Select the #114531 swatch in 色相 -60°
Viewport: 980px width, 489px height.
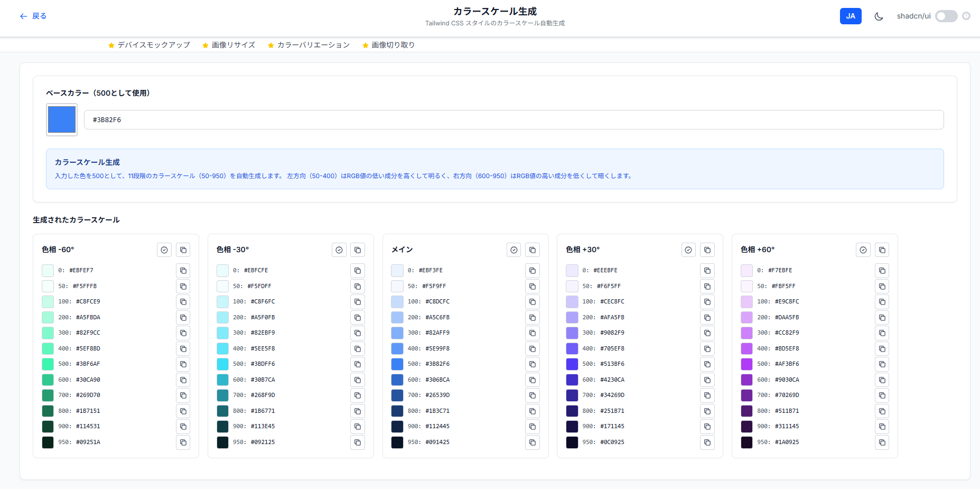48,427
